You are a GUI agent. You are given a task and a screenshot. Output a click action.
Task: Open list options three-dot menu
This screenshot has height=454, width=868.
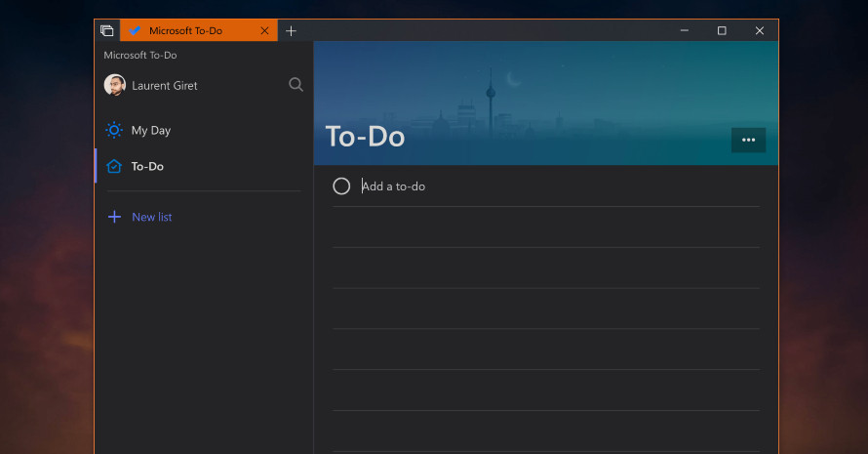748,140
